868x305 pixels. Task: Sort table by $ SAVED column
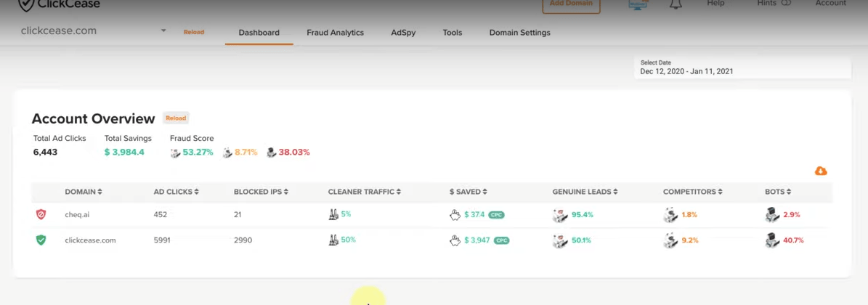(x=469, y=192)
